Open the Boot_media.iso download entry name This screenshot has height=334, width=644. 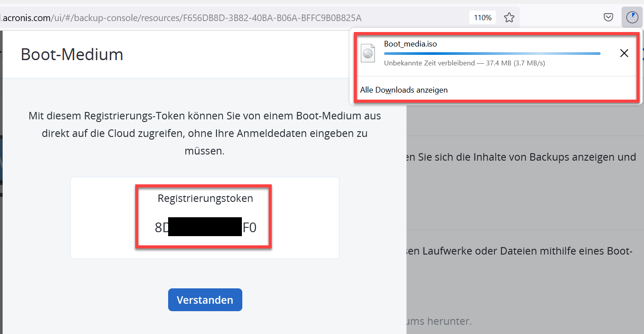click(x=410, y=44)
